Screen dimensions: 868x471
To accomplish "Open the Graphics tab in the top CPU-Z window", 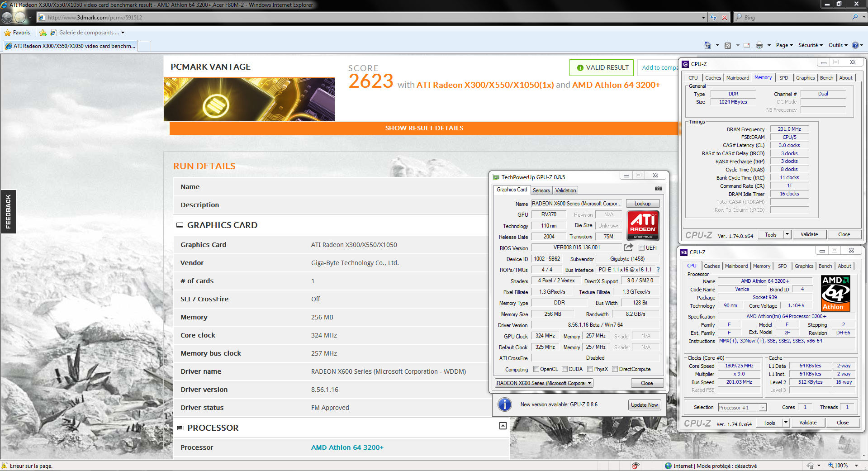I will pyautogui.click(x=806, y=78).
